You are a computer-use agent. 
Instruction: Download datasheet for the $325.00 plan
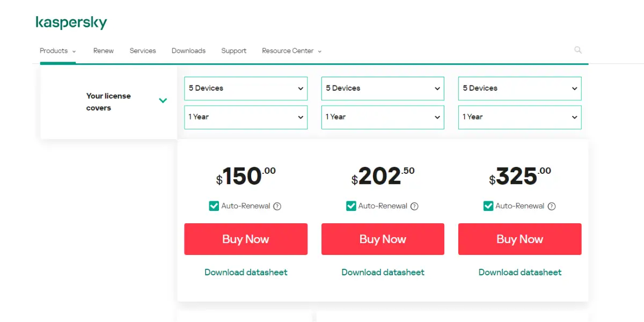pos(520,273)
